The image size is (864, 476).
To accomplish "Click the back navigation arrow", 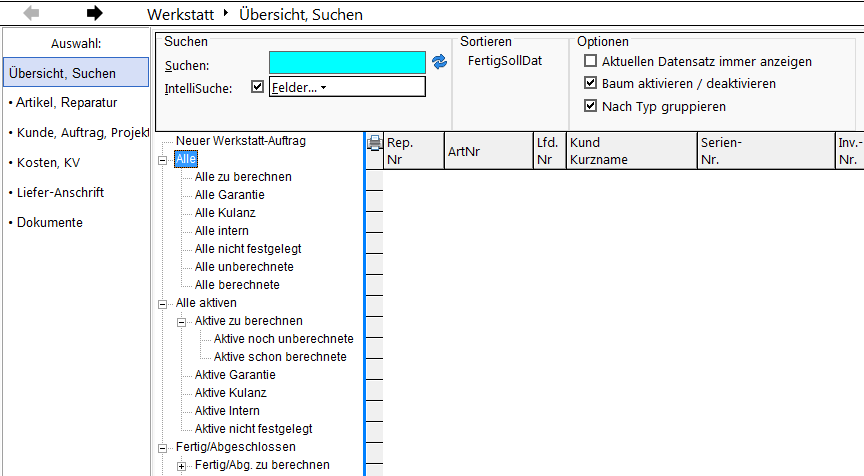I will coord(31,13).
